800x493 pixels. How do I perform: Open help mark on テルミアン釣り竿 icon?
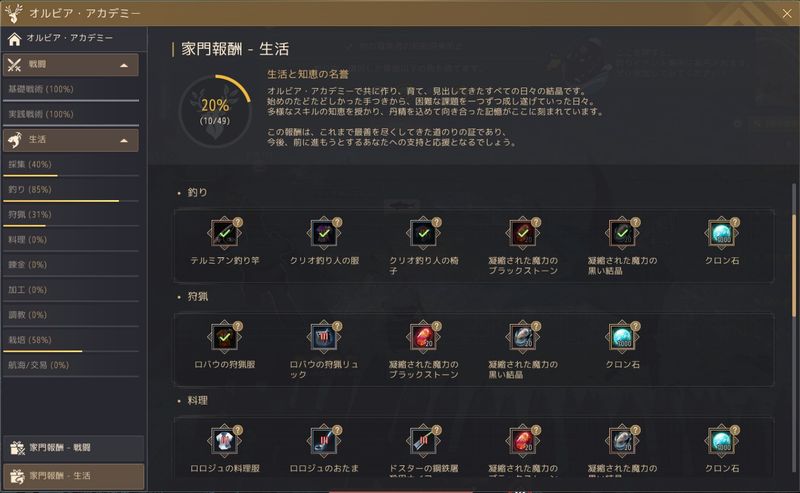point(238,222)
